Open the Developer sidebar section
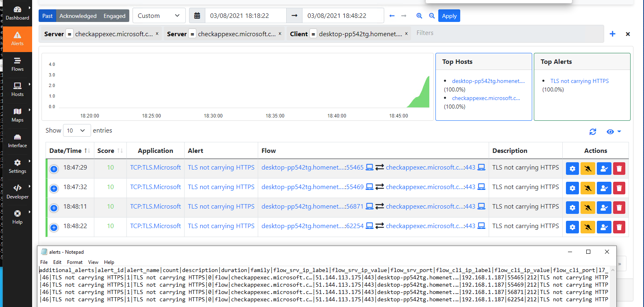 17,192
